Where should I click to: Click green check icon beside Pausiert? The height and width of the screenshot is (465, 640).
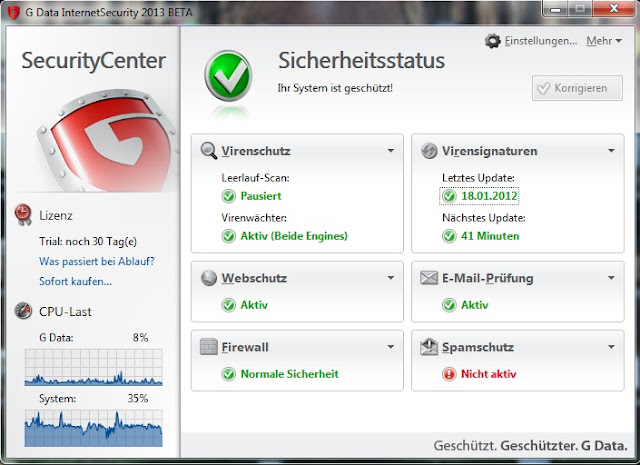(x=229, y=196)
